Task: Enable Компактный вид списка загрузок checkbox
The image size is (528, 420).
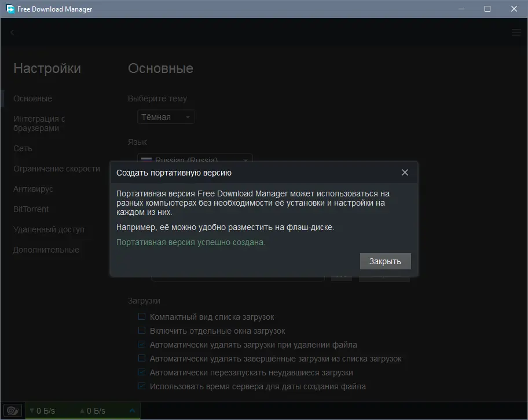Action: 142,316
